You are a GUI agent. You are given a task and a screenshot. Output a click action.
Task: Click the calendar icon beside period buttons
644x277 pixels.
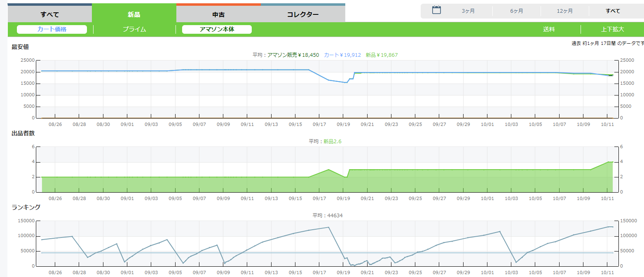tap(436, 10)
